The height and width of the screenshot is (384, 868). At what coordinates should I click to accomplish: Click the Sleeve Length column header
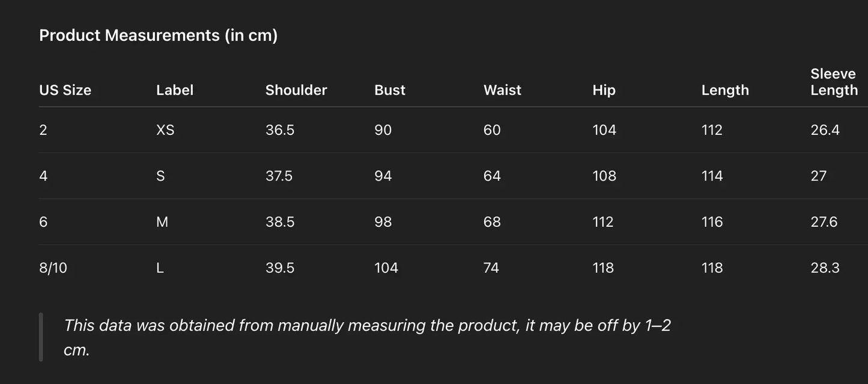tap(833, 82)
